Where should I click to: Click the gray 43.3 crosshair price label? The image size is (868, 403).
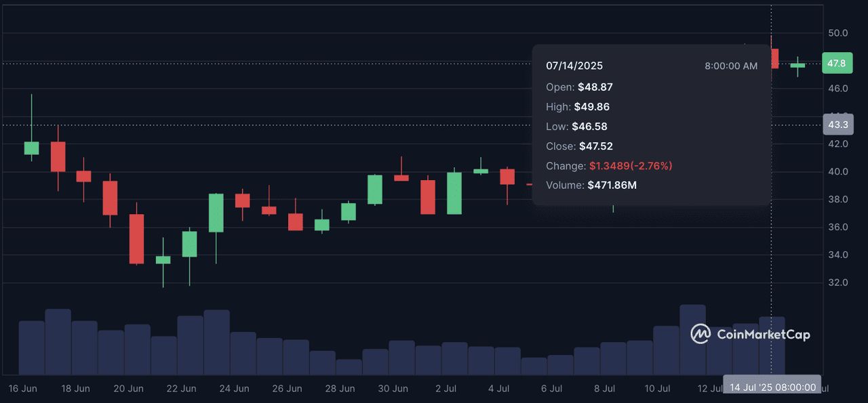point(838,125)
